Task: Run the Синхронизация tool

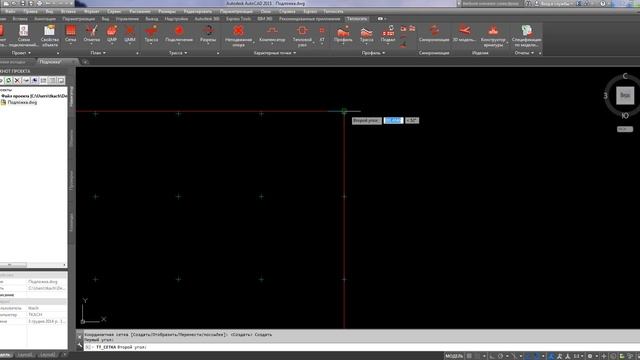Action: 434,34
